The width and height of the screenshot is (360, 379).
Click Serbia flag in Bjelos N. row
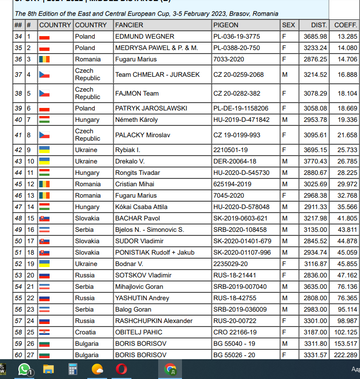[x=44, y=230]
